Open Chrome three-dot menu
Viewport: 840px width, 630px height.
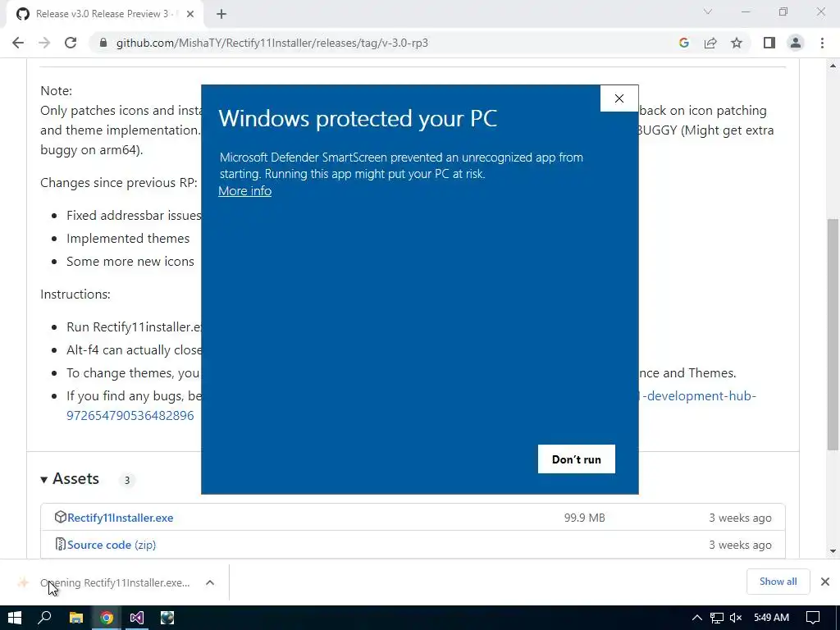(x=822, y=43)
